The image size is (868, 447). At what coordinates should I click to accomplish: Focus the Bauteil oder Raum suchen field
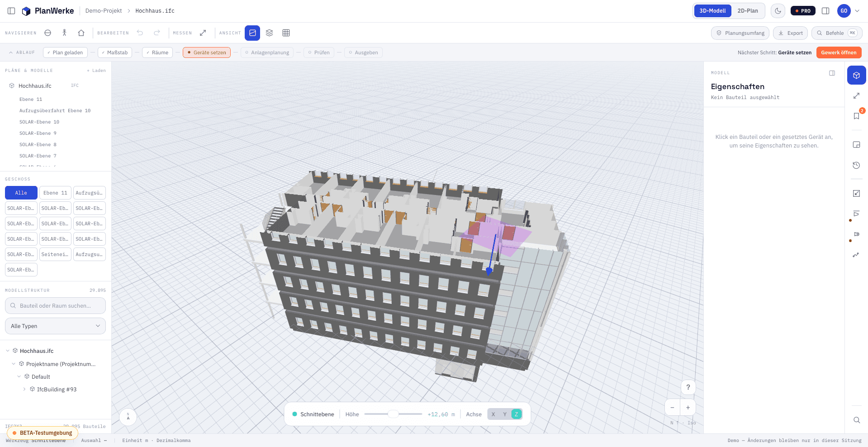click(55, 306)
